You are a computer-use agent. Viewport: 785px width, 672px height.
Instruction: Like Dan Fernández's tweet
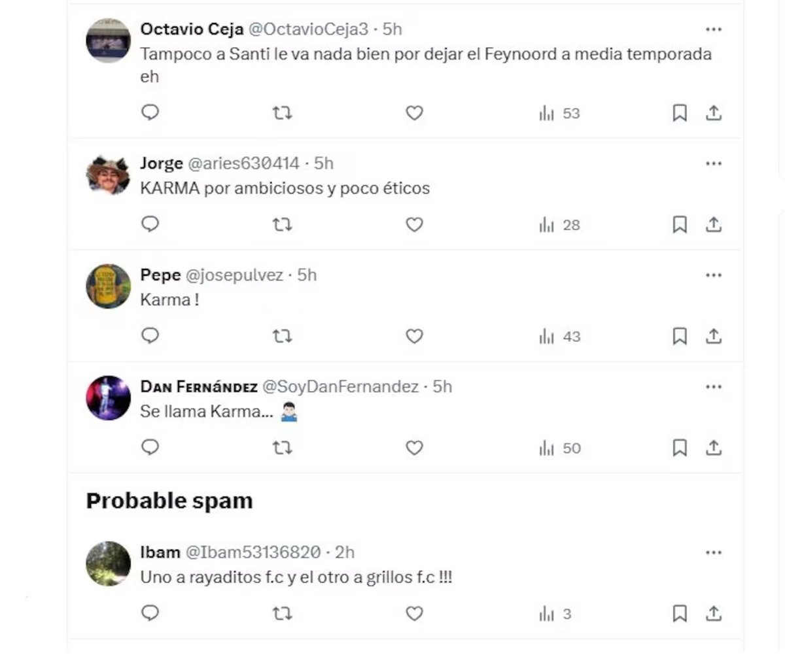pos(414,448)
